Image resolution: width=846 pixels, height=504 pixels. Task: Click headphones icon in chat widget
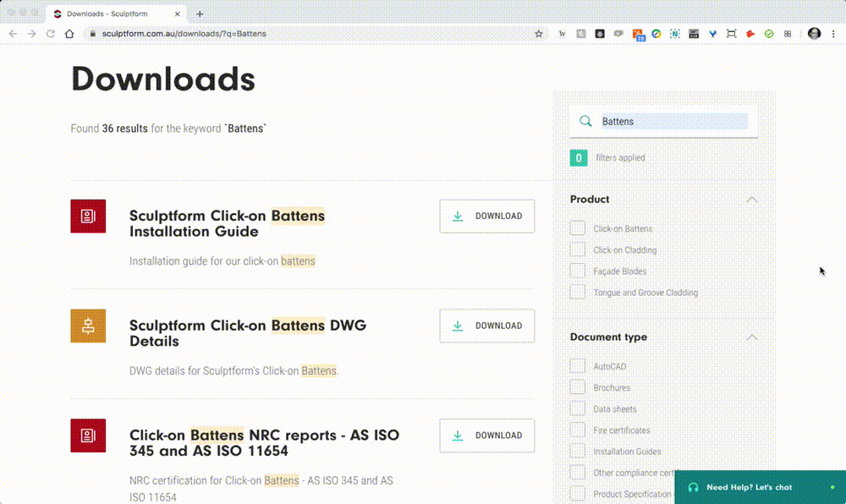click(694, 487)
